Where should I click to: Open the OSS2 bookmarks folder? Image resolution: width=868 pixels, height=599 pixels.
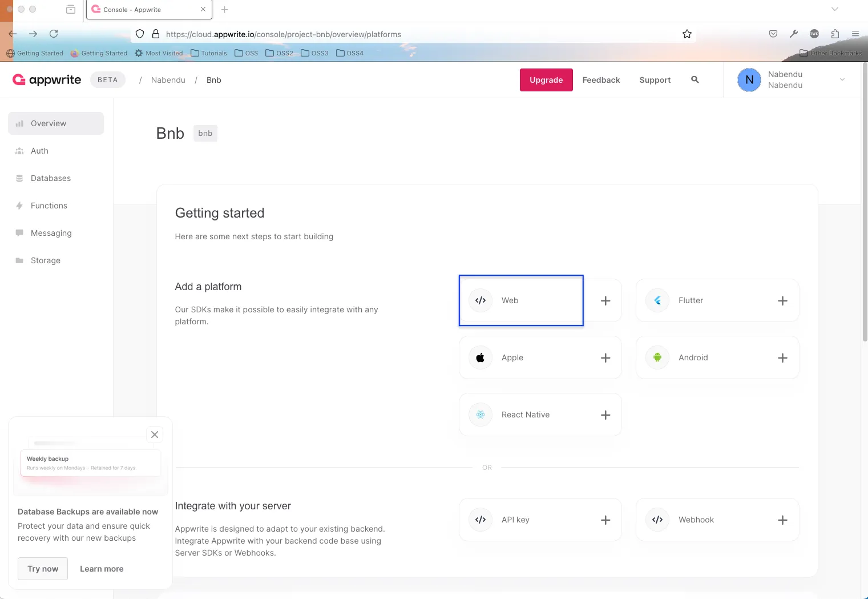pyautogui.click(x=280, y=53)
